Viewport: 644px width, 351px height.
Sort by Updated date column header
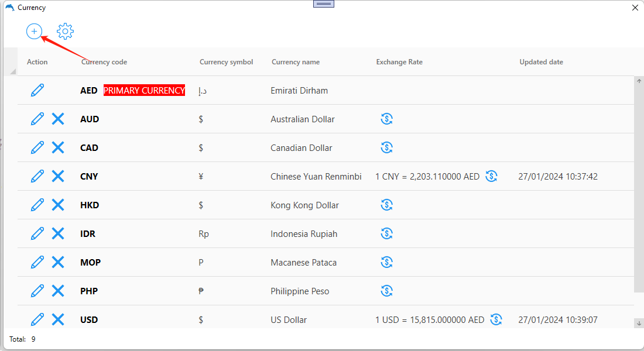click(541, 62)
